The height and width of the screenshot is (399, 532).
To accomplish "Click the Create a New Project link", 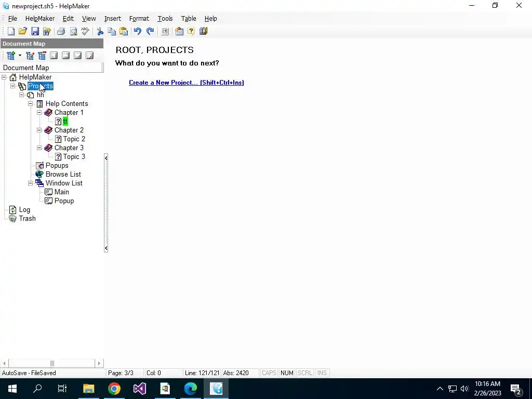I will point(187,83).
